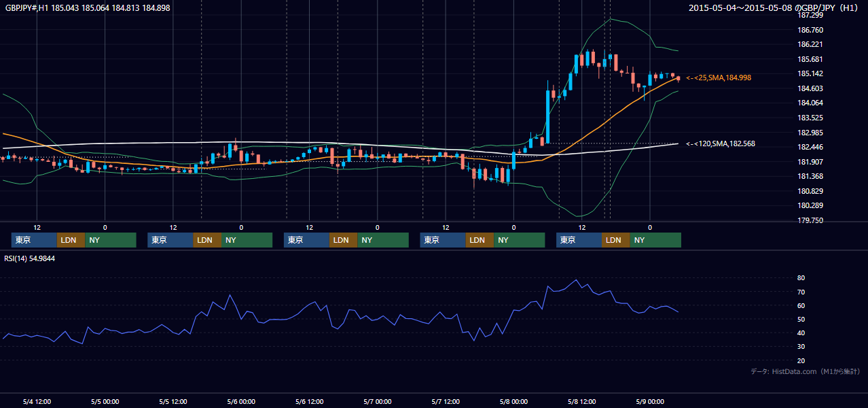This screenshot has width=868, height=408.
Task: Select RSI axis level 60
Action: (801, 305)
